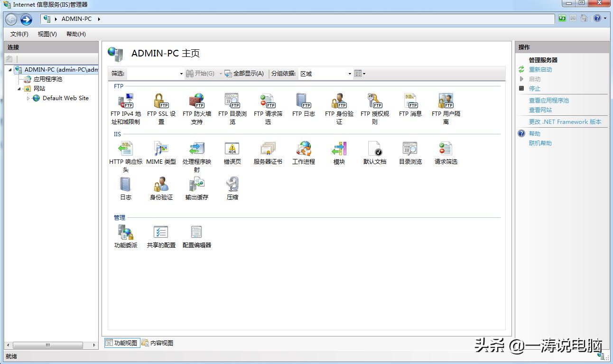
Task: Open the 视图(V) menu
Action: 46,34
